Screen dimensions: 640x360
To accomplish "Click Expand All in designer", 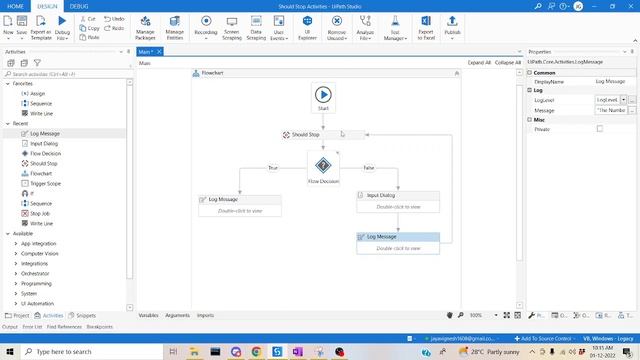I will [479, 62].
